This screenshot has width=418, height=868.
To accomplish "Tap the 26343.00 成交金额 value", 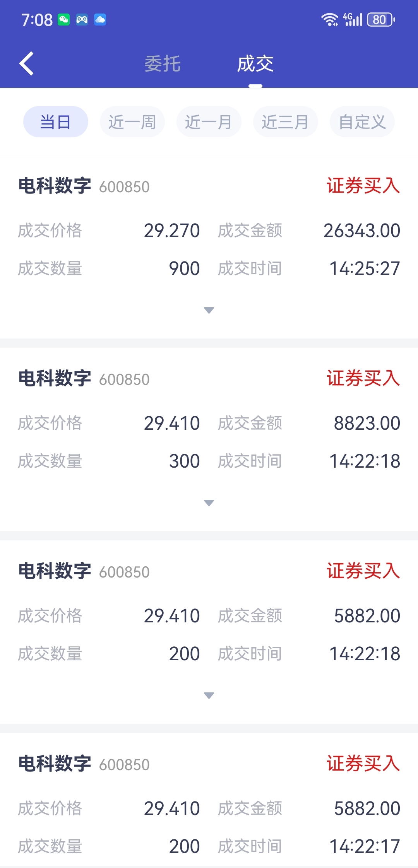I will coord(362,231).
